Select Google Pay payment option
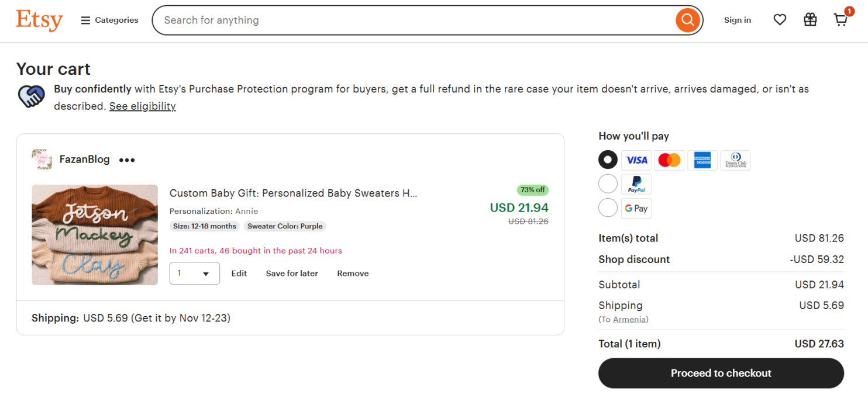868x398 pixels. click(x=608, y=207)
